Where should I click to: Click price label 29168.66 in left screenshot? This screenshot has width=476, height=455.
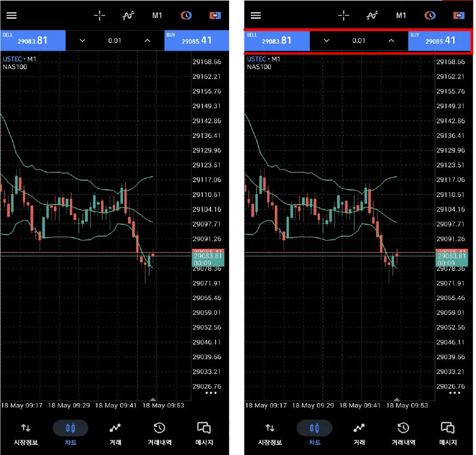(207, 62)
